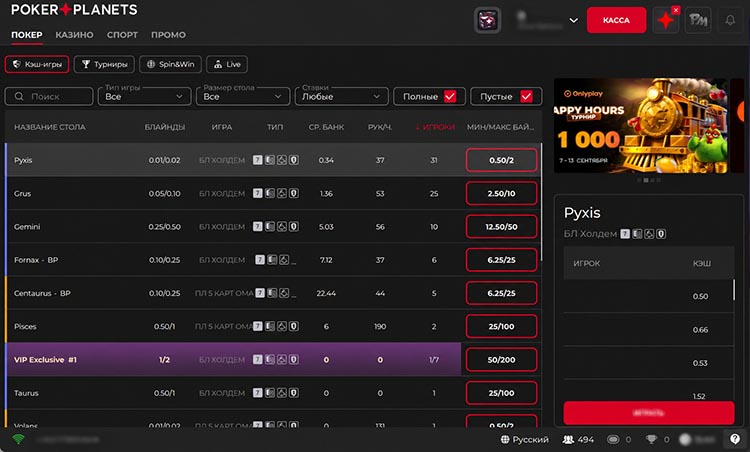Open the Ставки dropdown
The image size is (750, 452).
pyautogui.click(x=342, y=96)
